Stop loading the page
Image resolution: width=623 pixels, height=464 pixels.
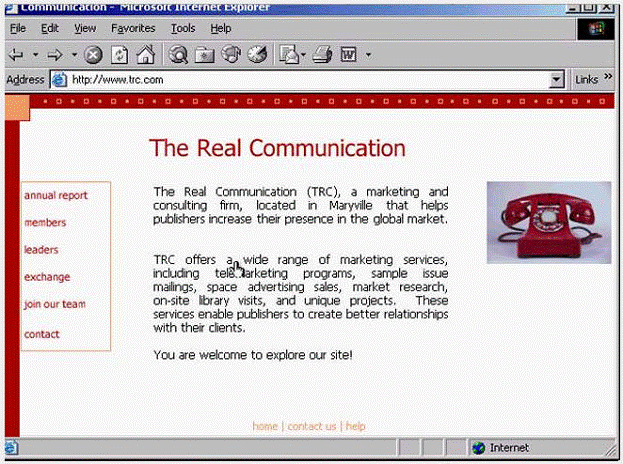tap(93, 54)
